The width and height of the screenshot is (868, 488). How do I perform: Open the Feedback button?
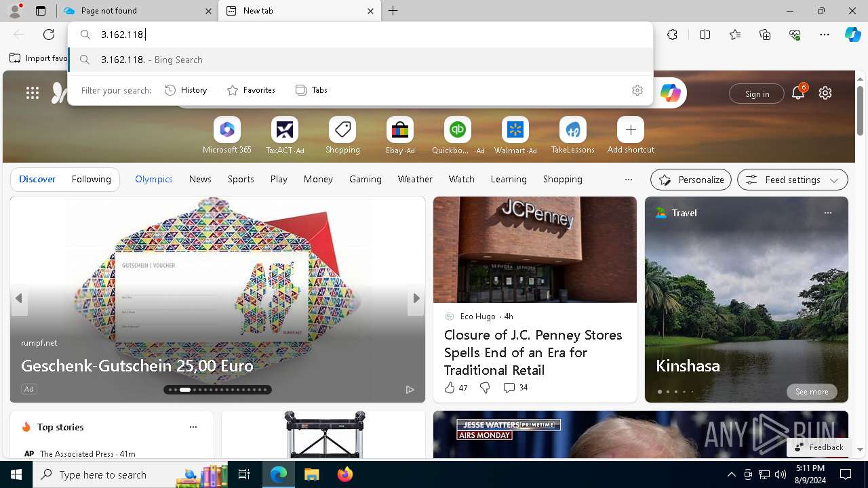click(x=818, y=447)
